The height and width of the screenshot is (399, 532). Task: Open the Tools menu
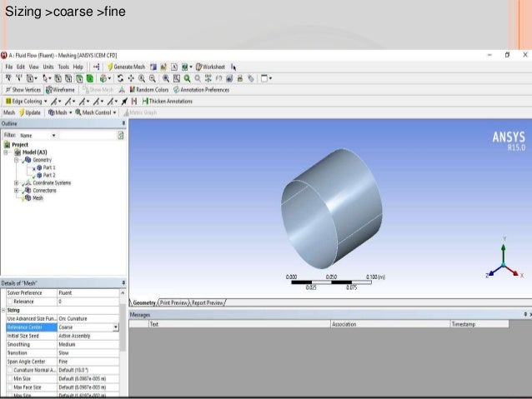63,67
